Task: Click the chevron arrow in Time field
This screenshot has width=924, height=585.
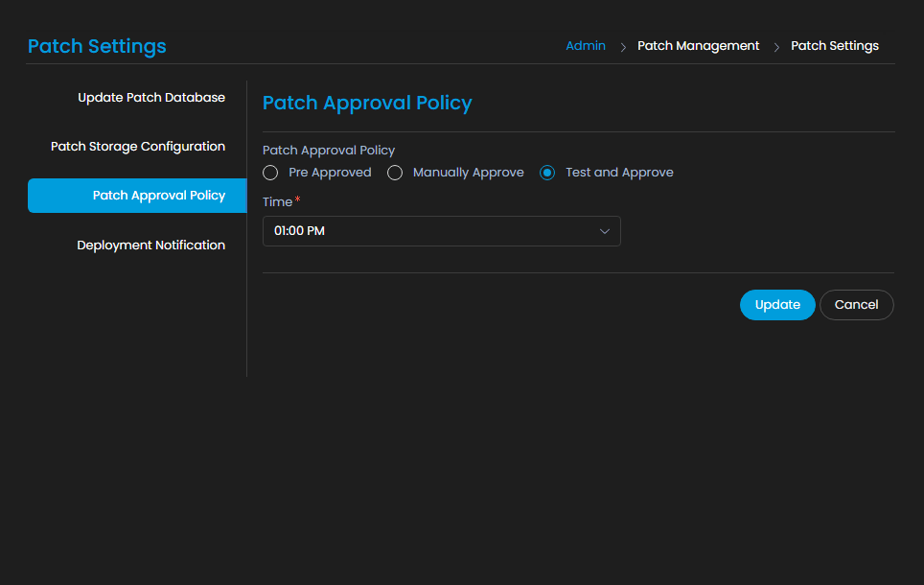Action: tap(605, 231)
